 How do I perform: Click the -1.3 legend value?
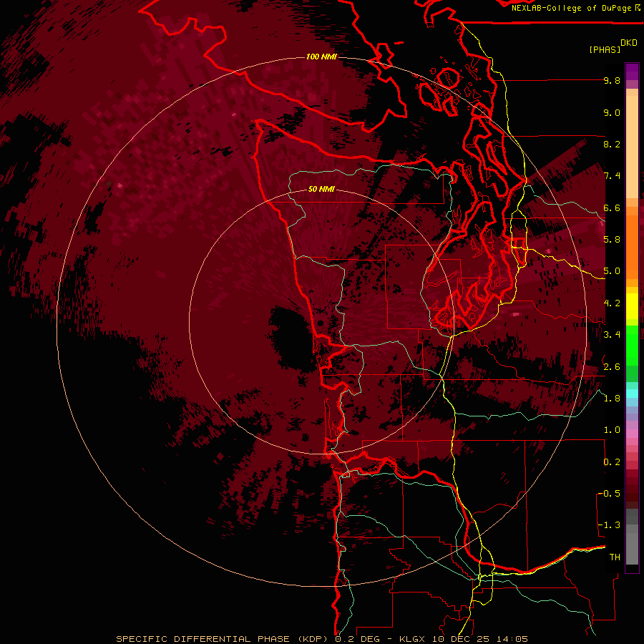click(609, 525)
